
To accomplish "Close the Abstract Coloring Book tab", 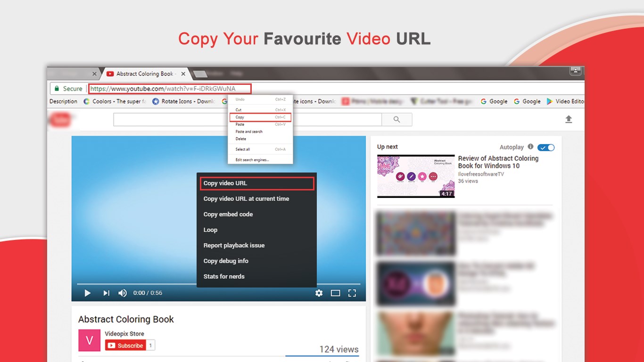I will click(x=183, y=74).
